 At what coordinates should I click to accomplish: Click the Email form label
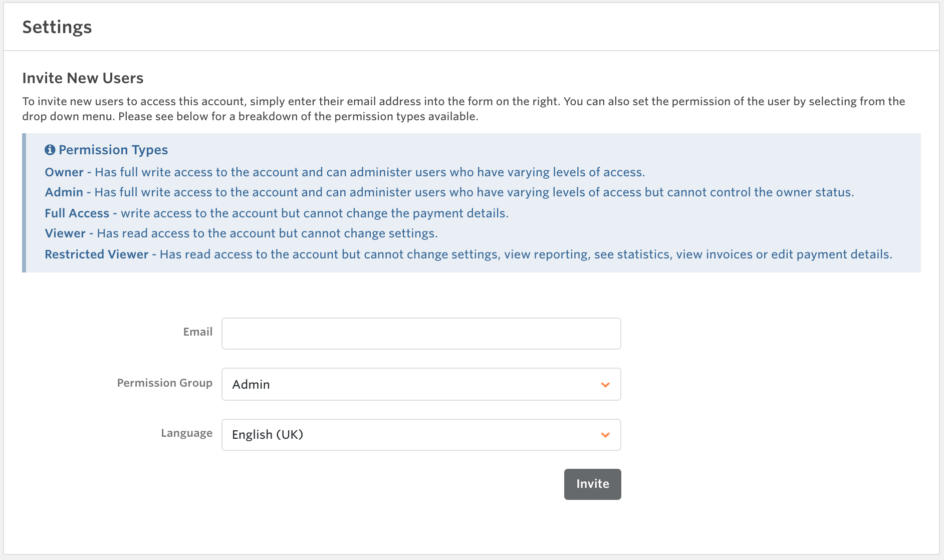(197, 332)
